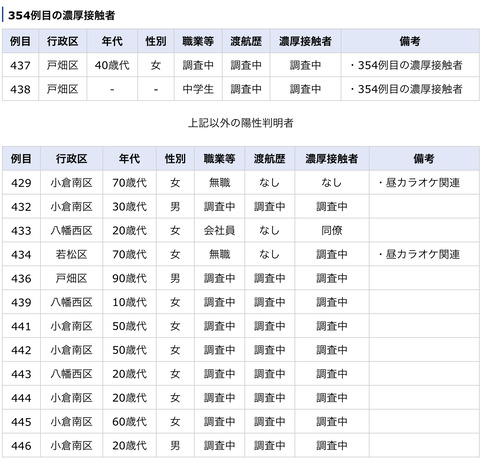480x461 pixels.
Task: Select '無職' in row 434
Action: point(219,254)
